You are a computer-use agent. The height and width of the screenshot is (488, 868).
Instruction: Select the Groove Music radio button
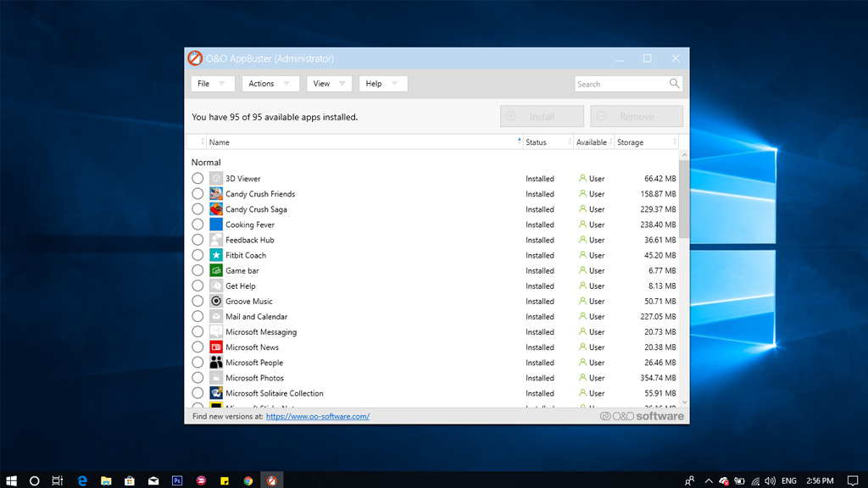click(x=198, y=301)
